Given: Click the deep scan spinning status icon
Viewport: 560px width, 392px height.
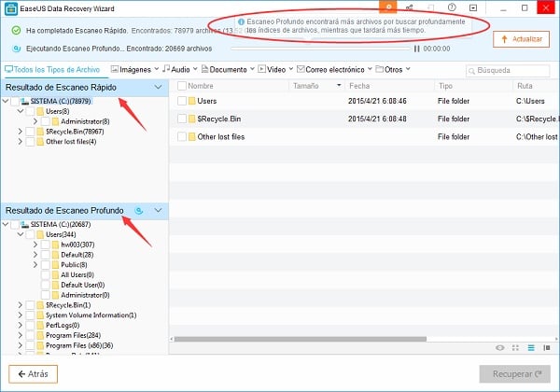Looking at the screenshot, I should [139, 211].
